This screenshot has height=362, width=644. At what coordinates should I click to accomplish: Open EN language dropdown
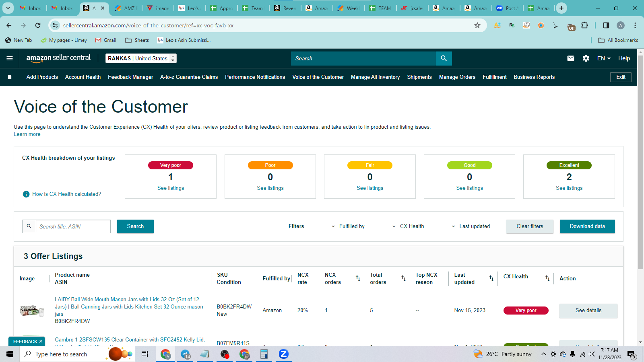pos(604,58)
